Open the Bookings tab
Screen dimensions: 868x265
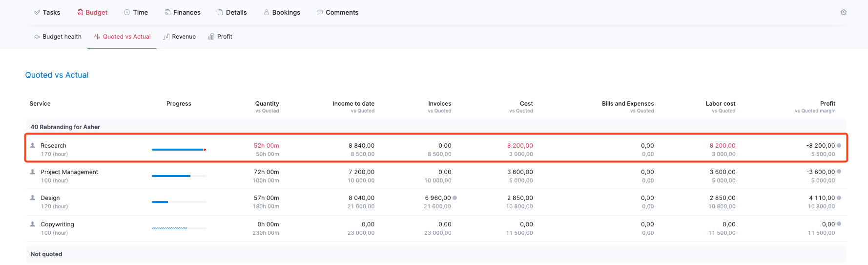point(282,12)
